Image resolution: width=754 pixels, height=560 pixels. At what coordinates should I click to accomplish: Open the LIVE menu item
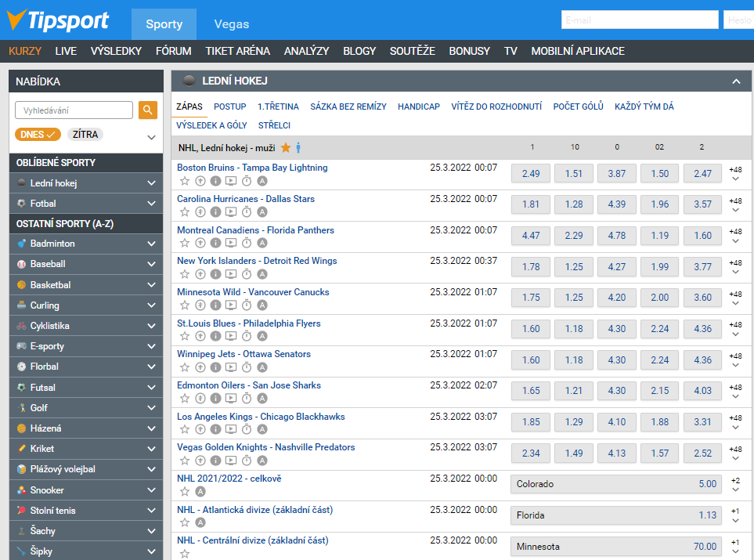click(66, 51)
